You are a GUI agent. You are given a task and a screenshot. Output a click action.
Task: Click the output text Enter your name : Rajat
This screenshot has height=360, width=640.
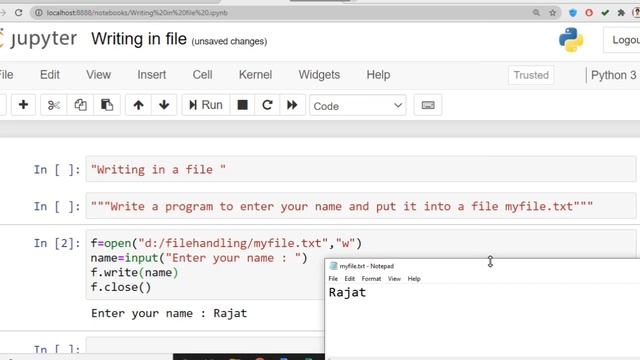pyautogui.click(x=169, y=313)
